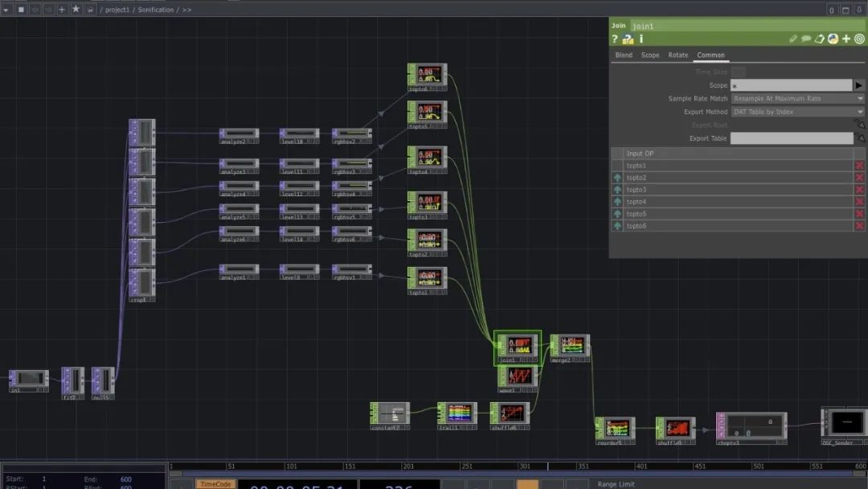Remove topto3 with its red X

point(859,190)
